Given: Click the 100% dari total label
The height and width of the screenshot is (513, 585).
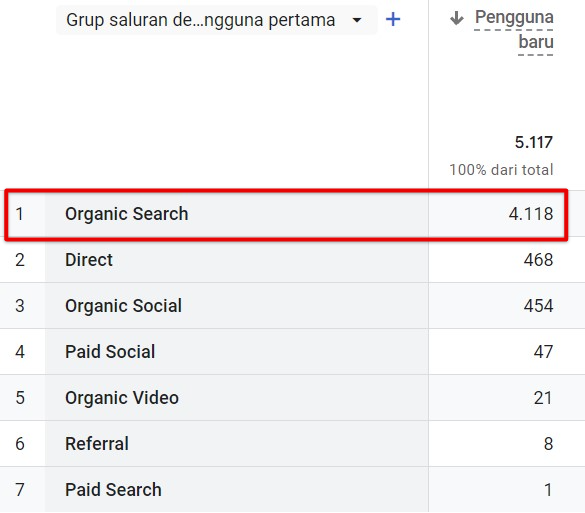Looking at the screenshot, I should coord(501,170).
